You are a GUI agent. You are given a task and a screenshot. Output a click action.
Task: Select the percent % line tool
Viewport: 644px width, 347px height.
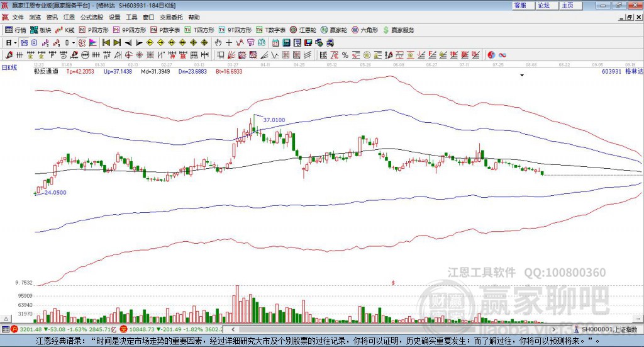tap(345, 55)
